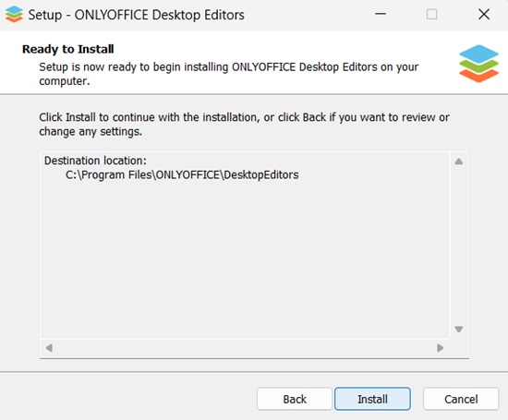Click the disabled maximize button
The image size is (508, 420).
click(x=431, y=15)
